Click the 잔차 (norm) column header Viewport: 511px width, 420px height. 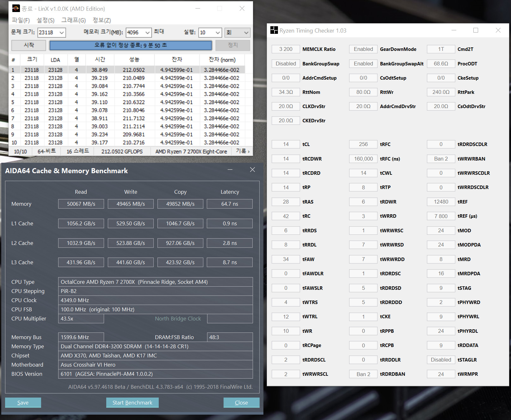tap(222, 60)
